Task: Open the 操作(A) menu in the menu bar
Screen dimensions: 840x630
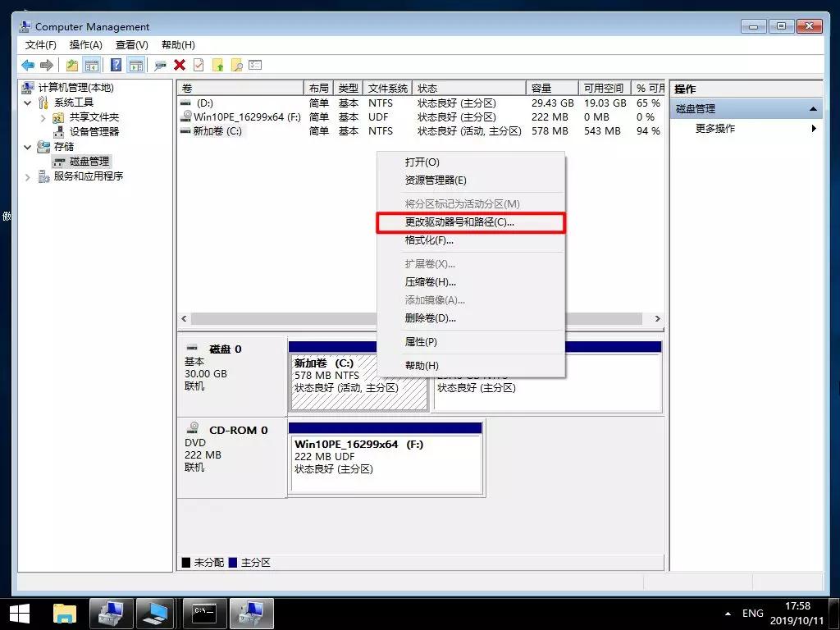Action: pyautogui.click(x=85, y=44)
